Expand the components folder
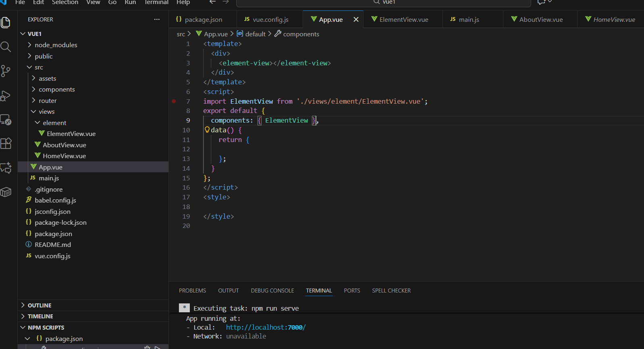Image resolution: width=644 pixels, height=349 pixels. tap(33, 89)
